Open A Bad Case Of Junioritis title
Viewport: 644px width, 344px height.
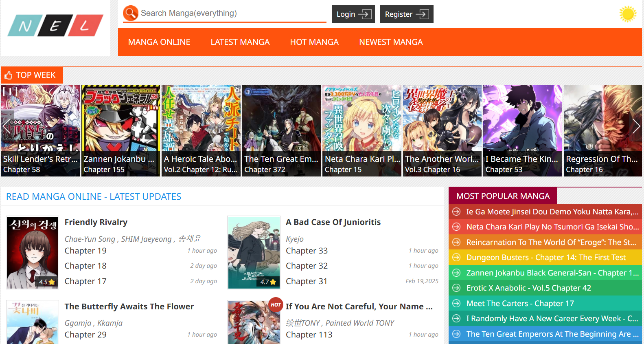click(x=333, y=222)
